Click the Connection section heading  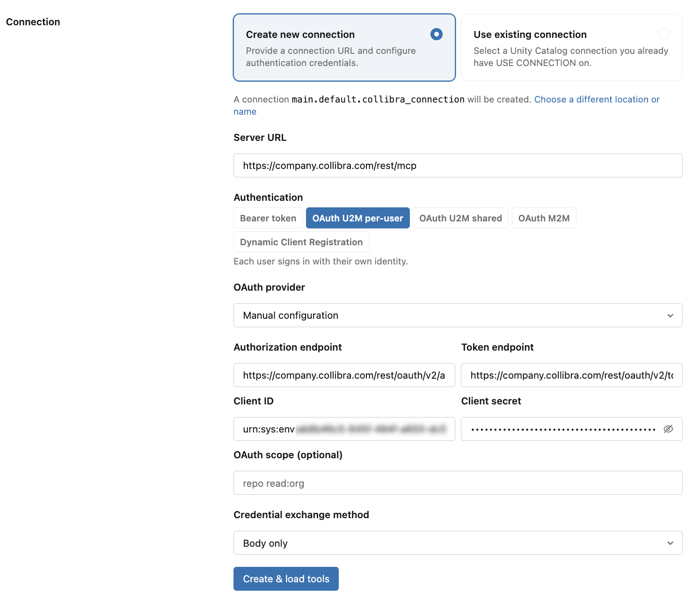coord(33,22)
